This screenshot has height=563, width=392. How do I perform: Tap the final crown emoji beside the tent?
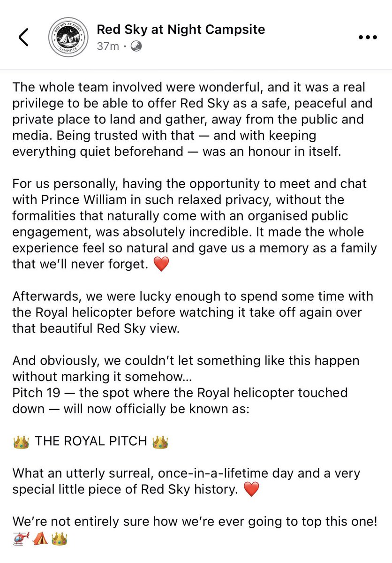[x=60, y=539]
